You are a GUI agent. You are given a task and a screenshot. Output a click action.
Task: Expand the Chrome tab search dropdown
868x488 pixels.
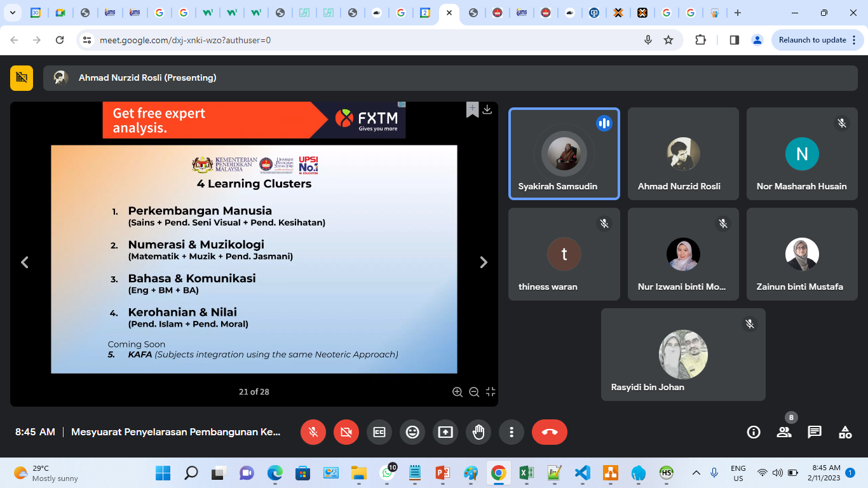coord(12,13)
